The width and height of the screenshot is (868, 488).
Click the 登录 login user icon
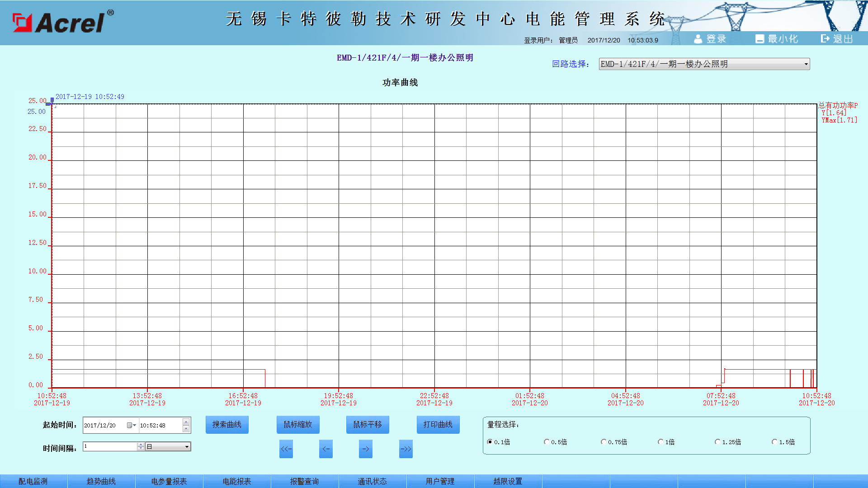[698, 39]
